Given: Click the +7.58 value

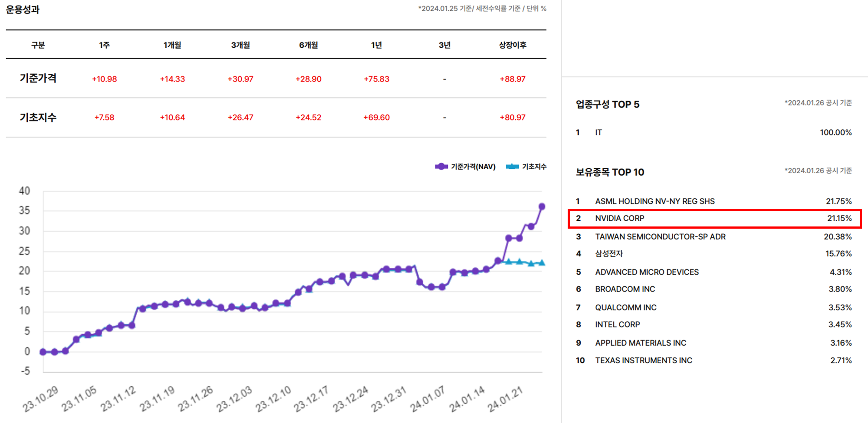Looking at the screenshot, I should tap(104, 118).
